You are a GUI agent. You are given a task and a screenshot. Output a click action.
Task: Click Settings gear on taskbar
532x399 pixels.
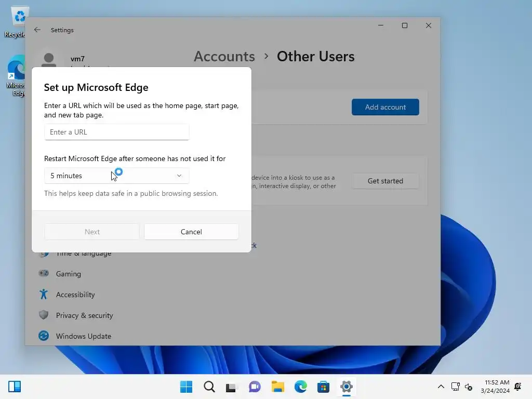pyautogui.click(x=347, y=387)
